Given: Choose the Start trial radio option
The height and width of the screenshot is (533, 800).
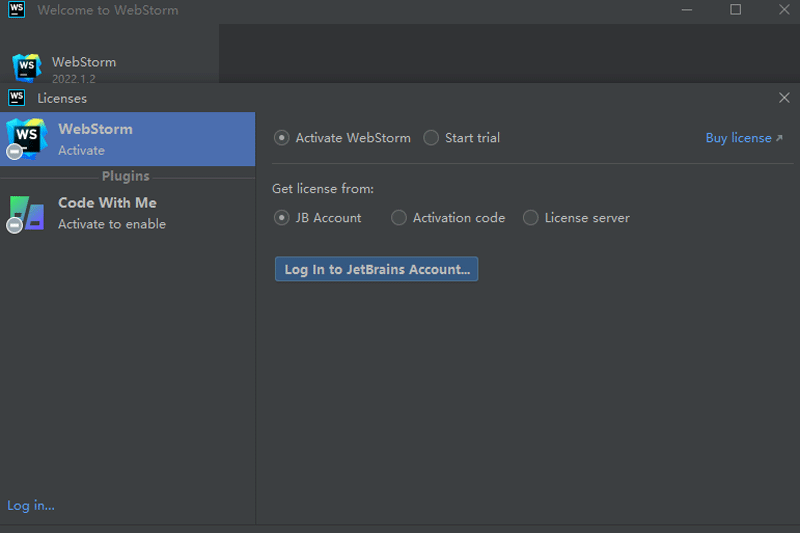Looking at the screenshot, I should 431,138.
